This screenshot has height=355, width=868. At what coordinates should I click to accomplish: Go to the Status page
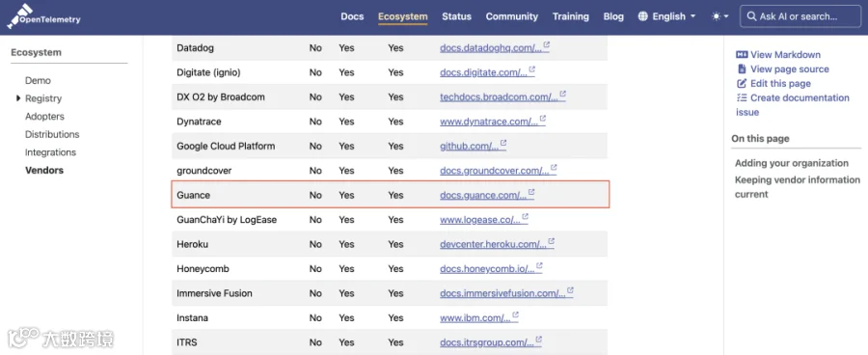pos(457,16)
